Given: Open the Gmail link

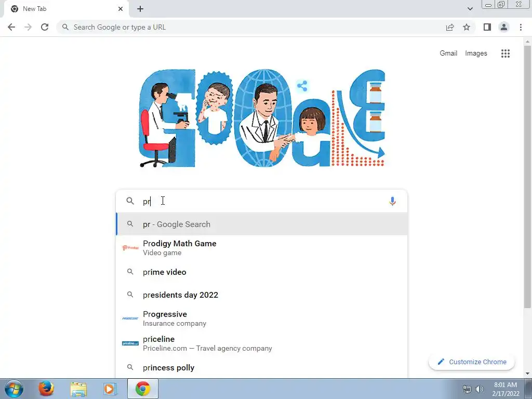Looking at the screenshot, I should coord(448,54).
